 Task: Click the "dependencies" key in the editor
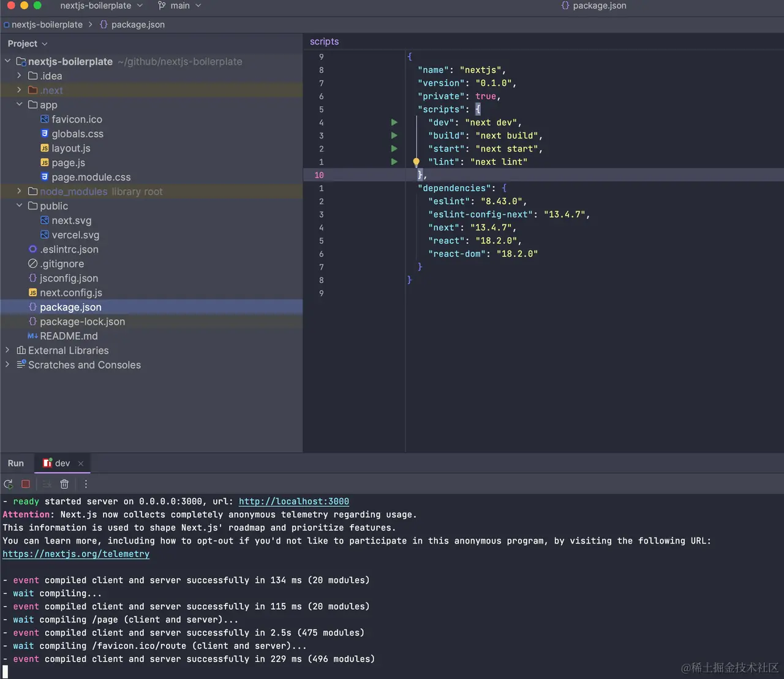tap(454, 188)
